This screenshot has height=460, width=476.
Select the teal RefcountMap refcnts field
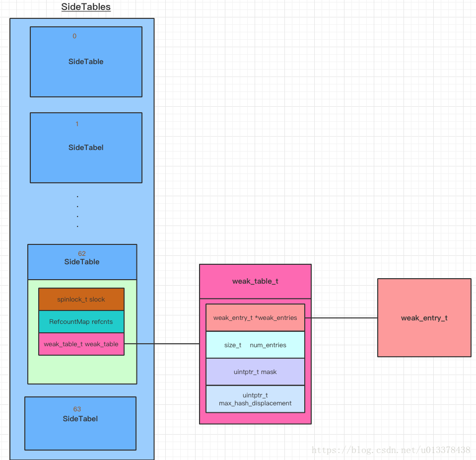[81, 322]
